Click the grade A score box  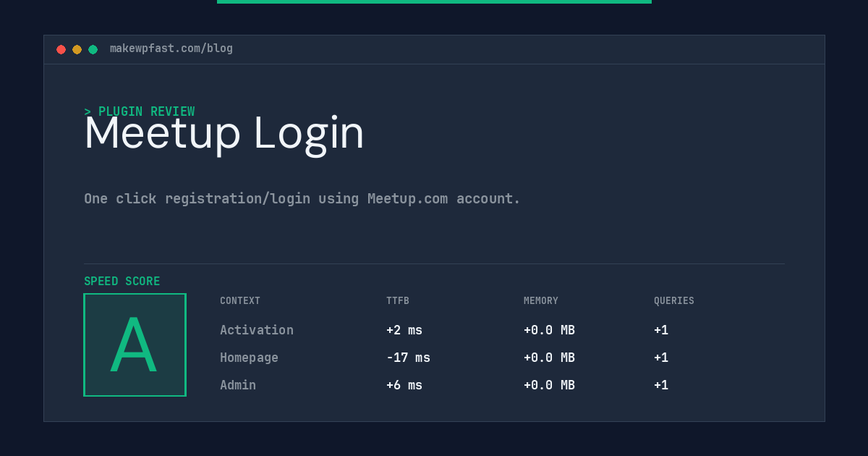pos(135,345)
